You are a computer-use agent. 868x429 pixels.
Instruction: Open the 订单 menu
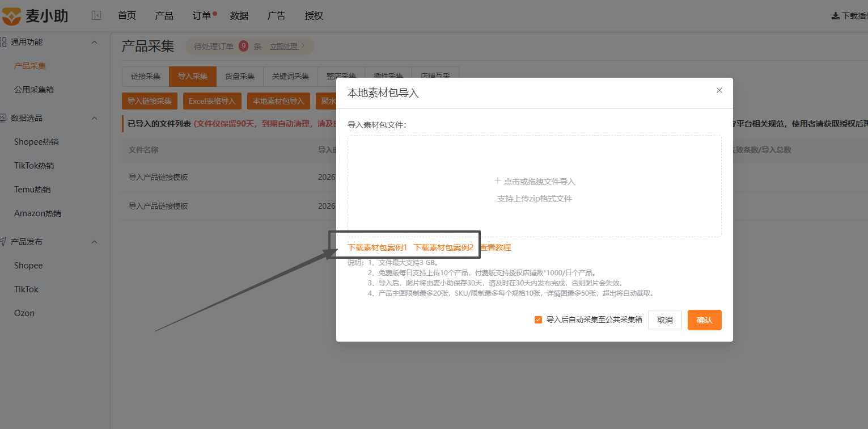202,16
